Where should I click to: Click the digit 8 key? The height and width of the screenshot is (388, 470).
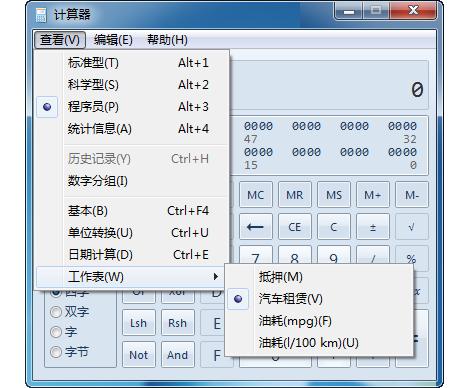295,255
